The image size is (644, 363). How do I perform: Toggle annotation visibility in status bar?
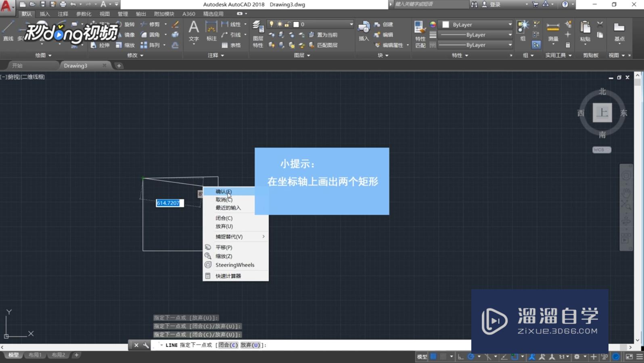click(x=532, y=357)
